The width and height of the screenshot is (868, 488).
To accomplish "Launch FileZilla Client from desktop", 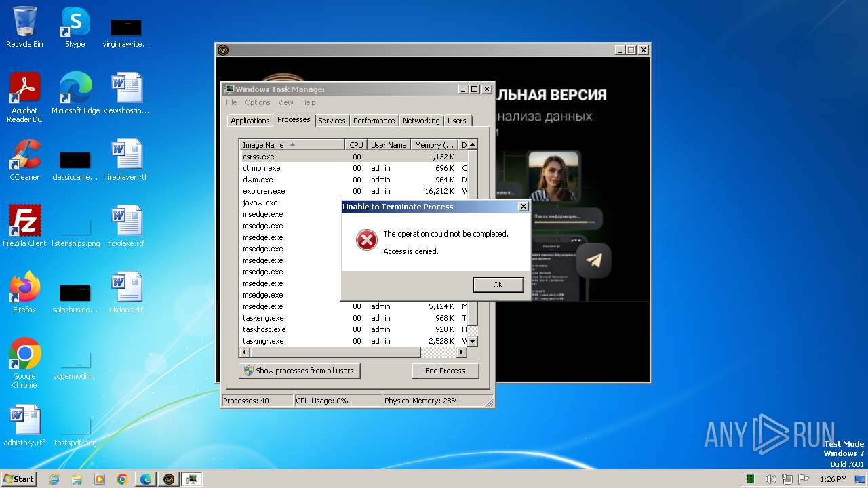I will tap(24, 226).
